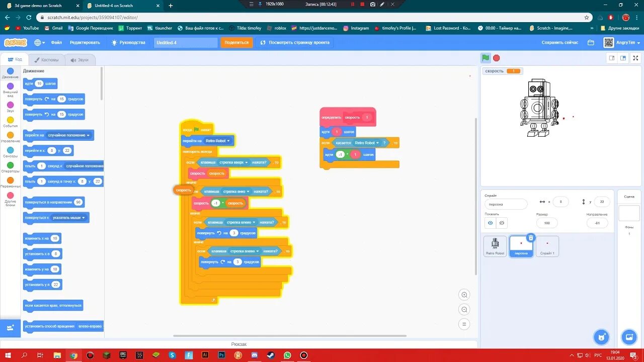Open Retro Robot dropdown in касается block
The image size is (644, 362).
[367, 143]
